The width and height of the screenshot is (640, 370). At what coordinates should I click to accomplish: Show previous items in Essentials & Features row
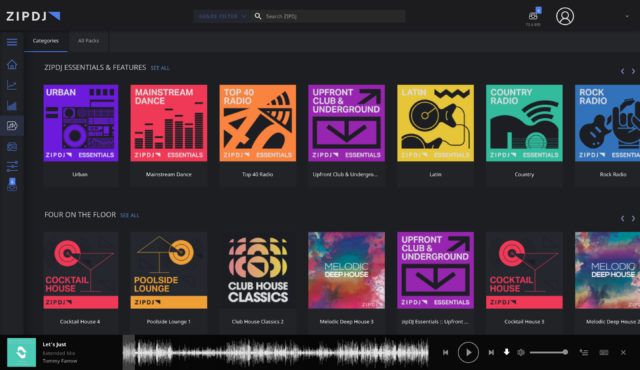coord(622,71)
